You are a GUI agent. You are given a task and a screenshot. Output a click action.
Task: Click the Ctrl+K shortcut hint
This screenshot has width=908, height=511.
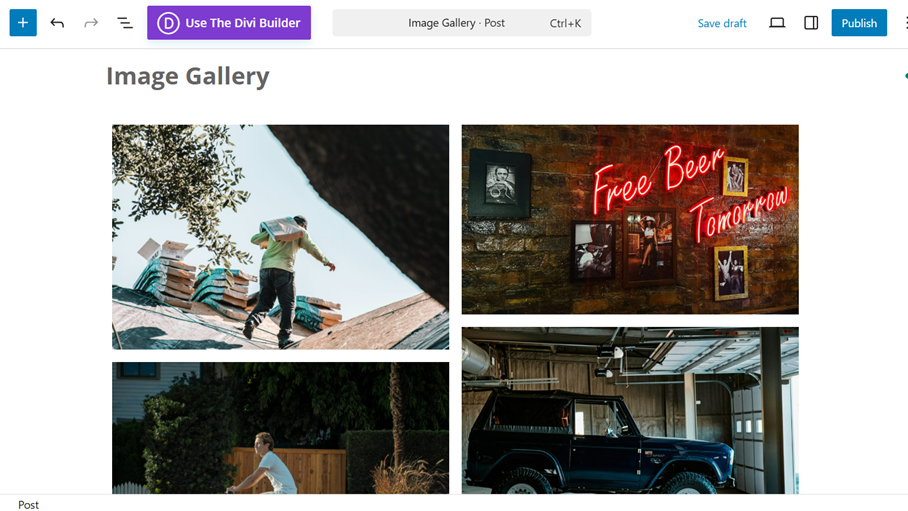coord(565,23)
